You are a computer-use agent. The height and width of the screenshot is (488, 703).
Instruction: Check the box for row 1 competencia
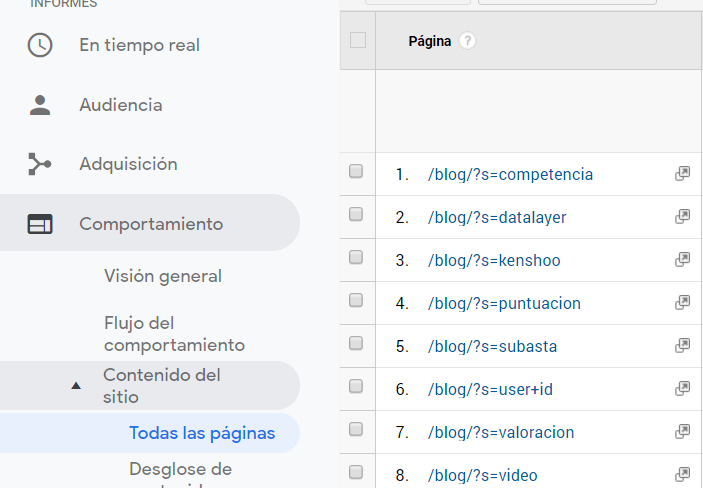(356, 171)
